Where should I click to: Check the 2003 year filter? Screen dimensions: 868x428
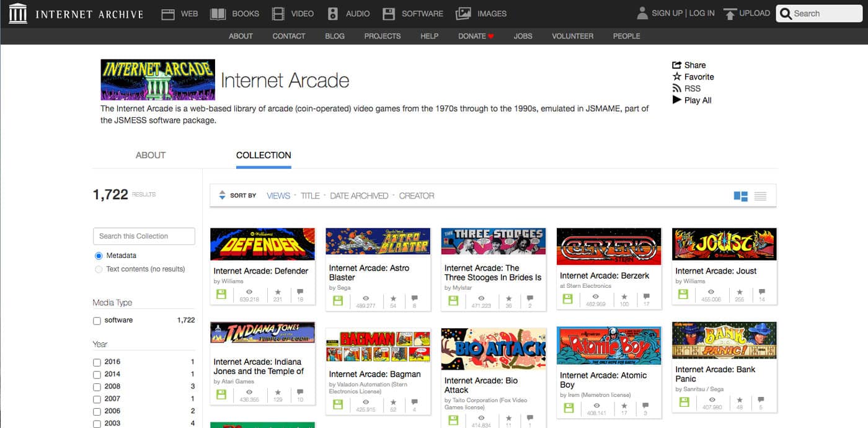click(97, 424)
